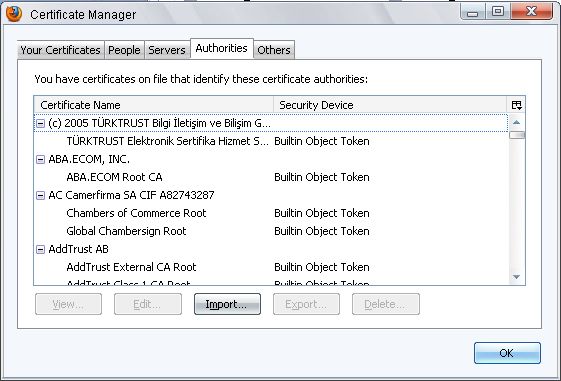
Task: Minimize the Certificate Manager window
Action: [473, 11]
